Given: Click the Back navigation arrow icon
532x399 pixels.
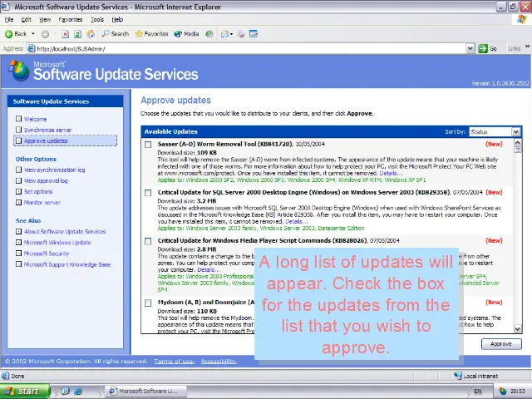Looking at the screenshot, I should click(9, 34).
